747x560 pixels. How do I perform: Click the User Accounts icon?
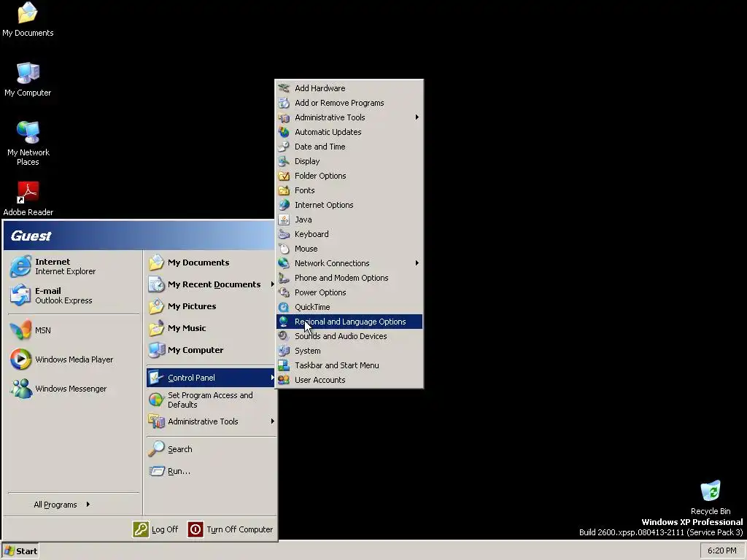(284, 380)
